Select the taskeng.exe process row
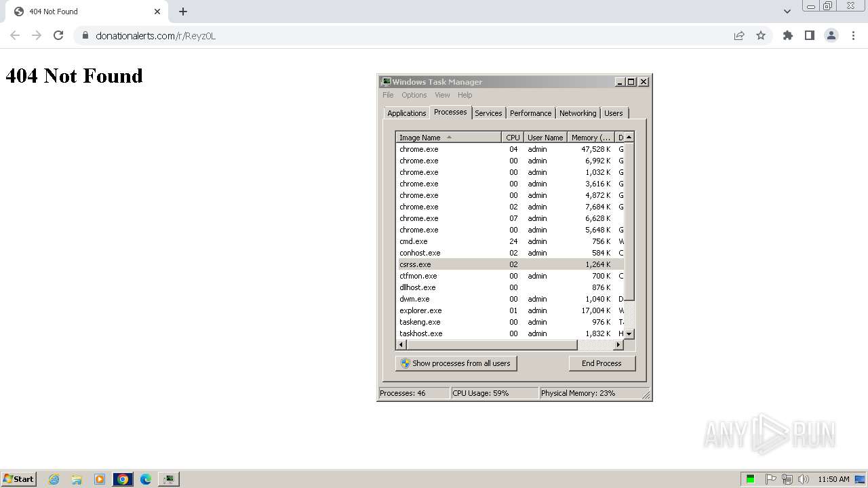Viewport: 868px width, 488px height. [510, 322]
